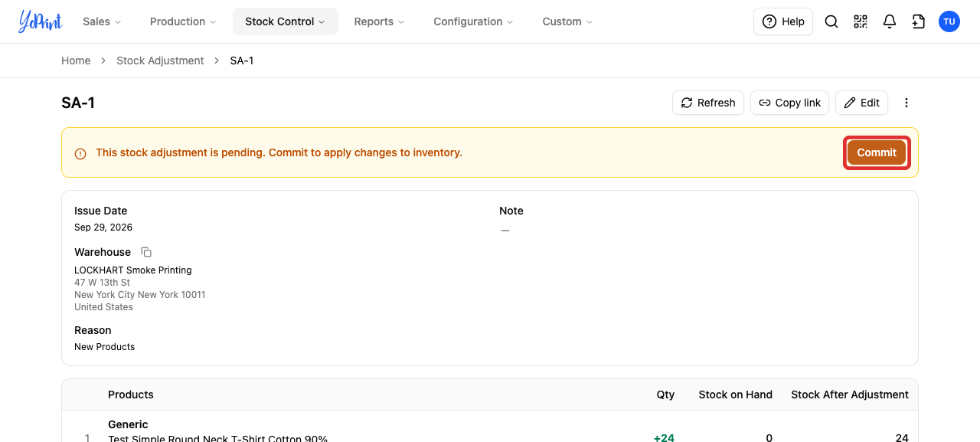980x442 pixels.
Task: Copy link to SA-1
Action: point(789,103)
